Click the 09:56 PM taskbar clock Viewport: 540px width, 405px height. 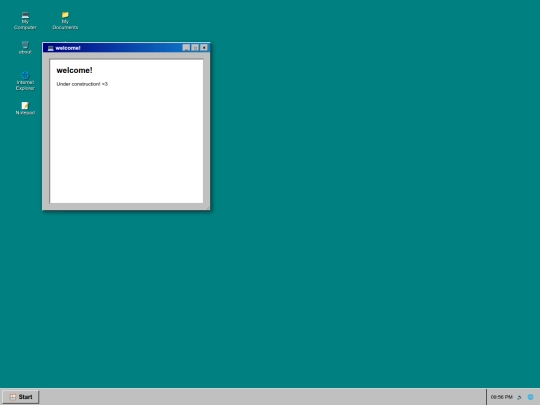(501, 397)
